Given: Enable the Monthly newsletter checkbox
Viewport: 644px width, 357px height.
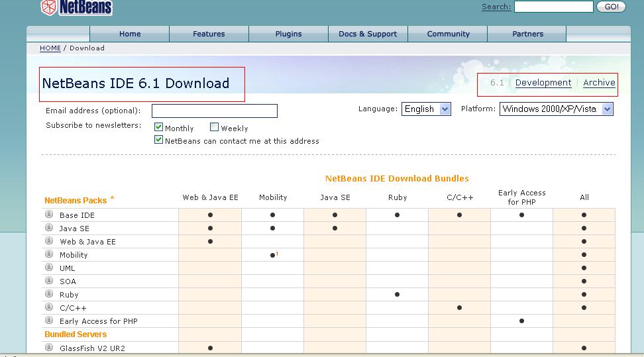Looking at the screenshot, I should tap(158, 127).
